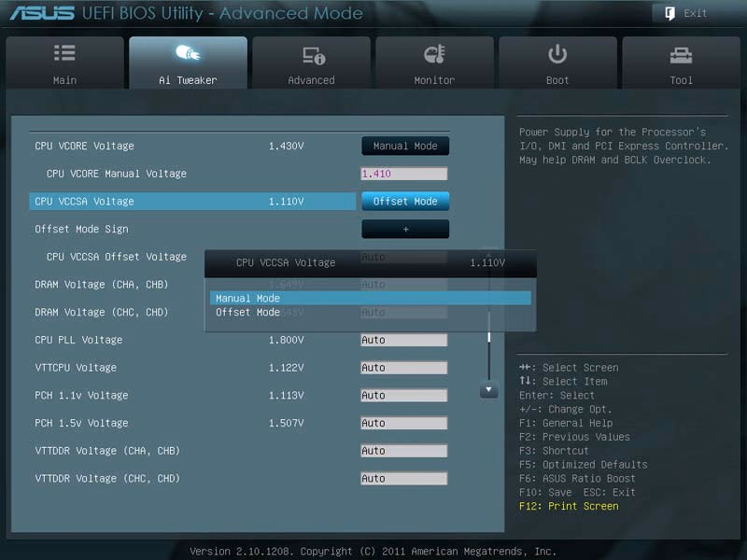Click the F2: Previous Values hint
This screenshot has width=747, height=560.
(574, 437)
